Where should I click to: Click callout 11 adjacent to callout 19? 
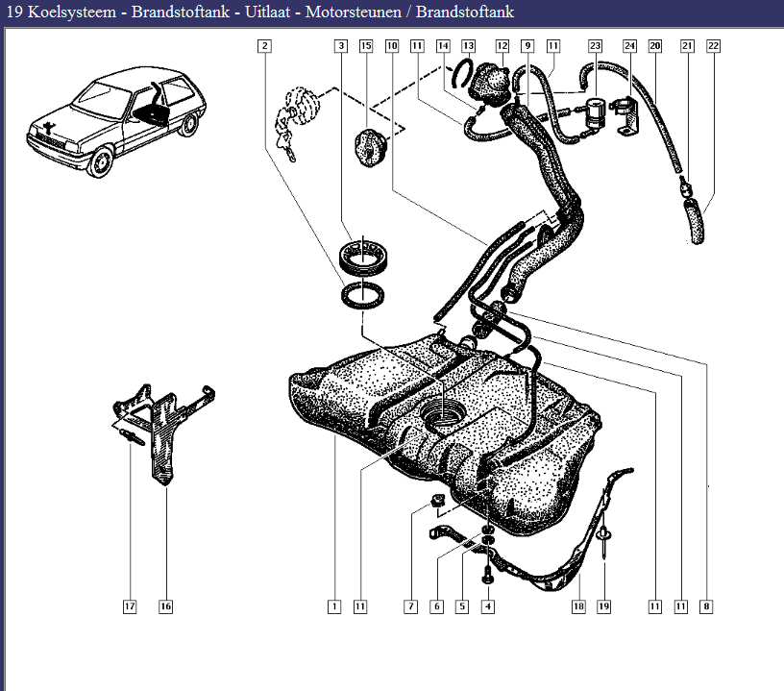(655, 606)
